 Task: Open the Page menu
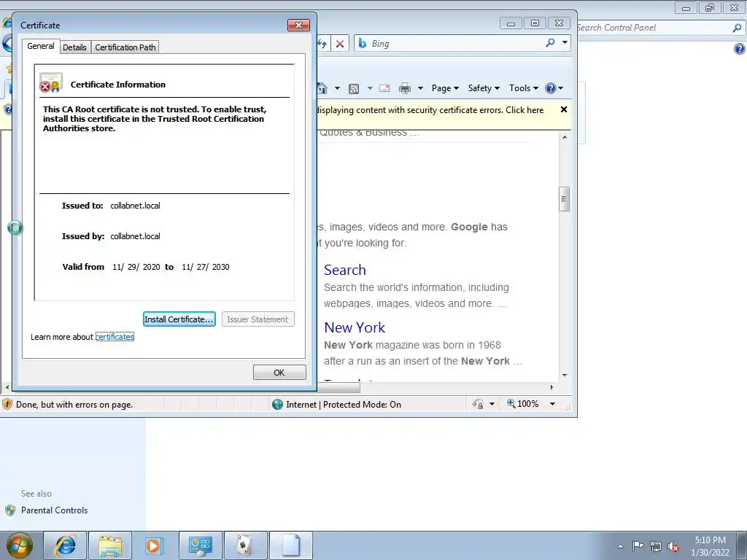click(x=445, y=88)
